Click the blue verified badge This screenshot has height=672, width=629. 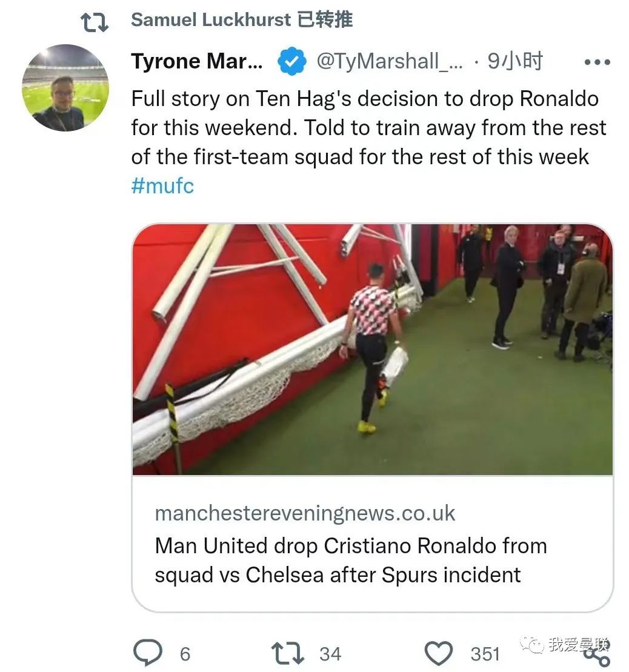[x=291, y=61]
